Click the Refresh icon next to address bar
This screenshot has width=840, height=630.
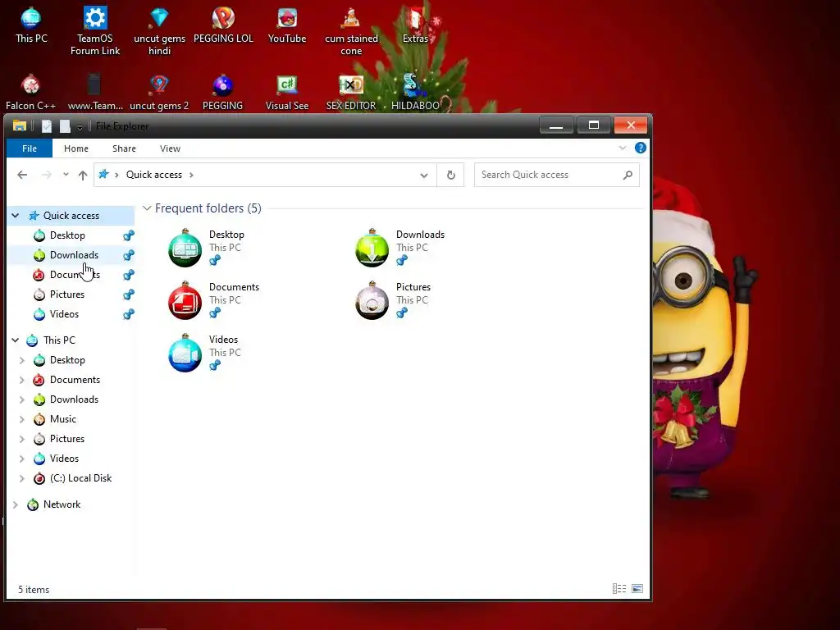tap(450, 175)
